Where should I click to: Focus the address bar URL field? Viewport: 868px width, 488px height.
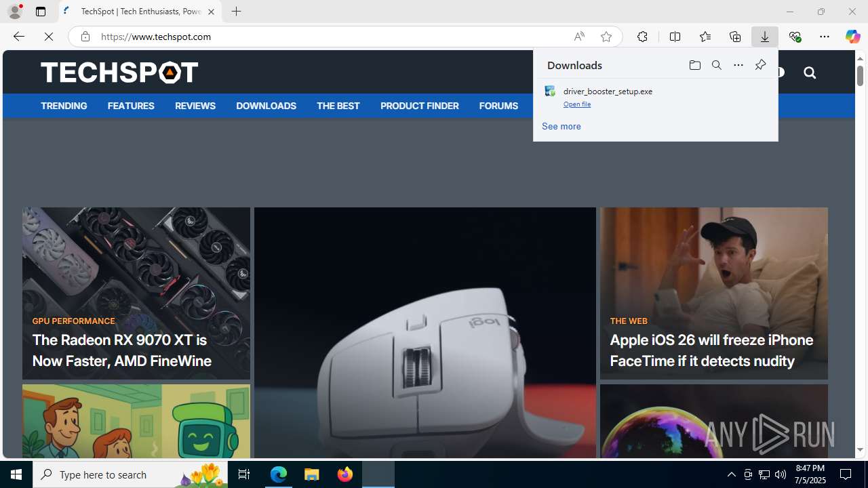click(x=332, y=37)
